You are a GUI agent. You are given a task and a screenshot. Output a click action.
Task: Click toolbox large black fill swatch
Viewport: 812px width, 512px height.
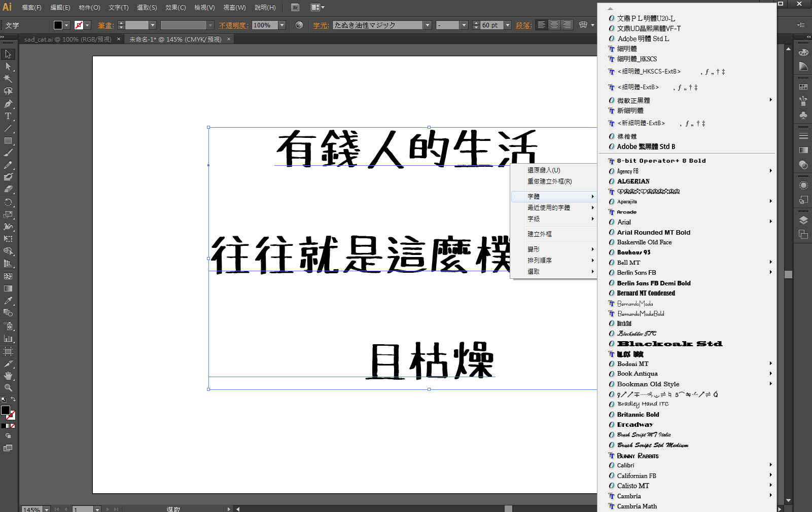coord(6,410)
